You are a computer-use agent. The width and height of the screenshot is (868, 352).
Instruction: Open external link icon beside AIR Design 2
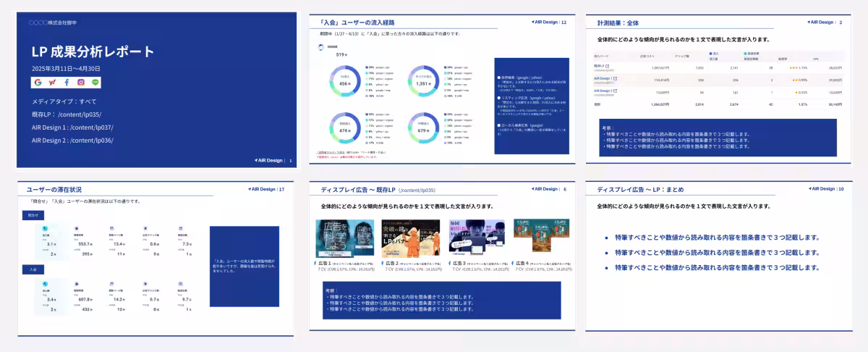[x=616, y=91]
